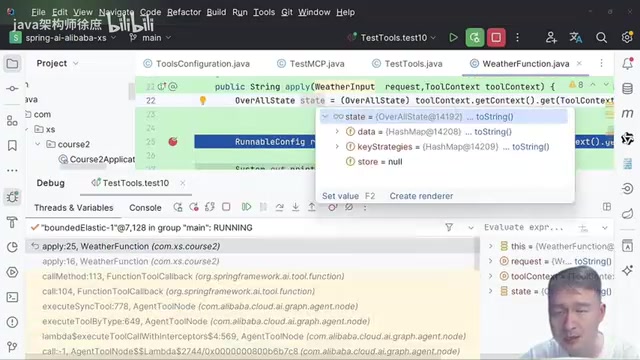Screen dimensions: 640x360
Task: Click Create renderer link
Action: 421,196
